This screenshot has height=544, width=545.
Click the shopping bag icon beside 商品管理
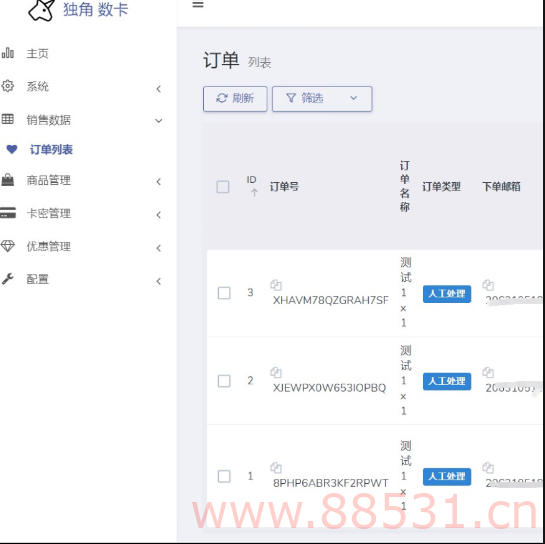pos(8,180)
